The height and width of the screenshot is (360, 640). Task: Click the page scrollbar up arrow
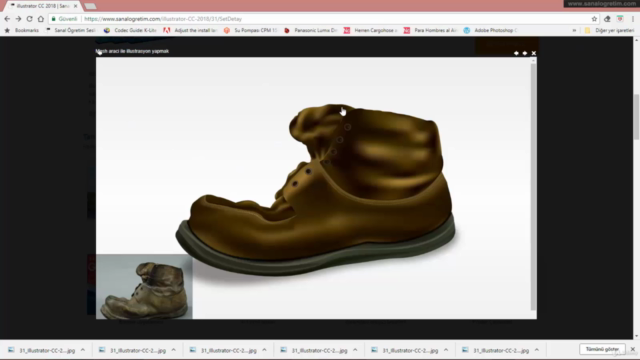coord(636,40)
